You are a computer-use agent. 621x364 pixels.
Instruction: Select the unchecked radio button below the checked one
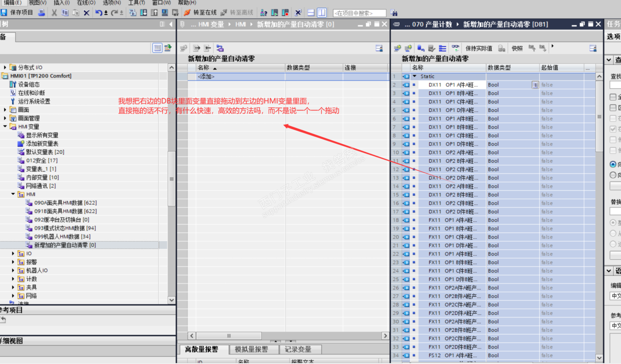pyautogui.click(x=613, y=175)
